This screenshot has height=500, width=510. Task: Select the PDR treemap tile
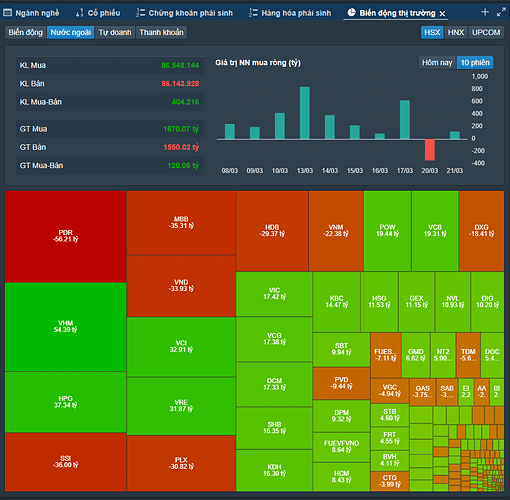66,237
